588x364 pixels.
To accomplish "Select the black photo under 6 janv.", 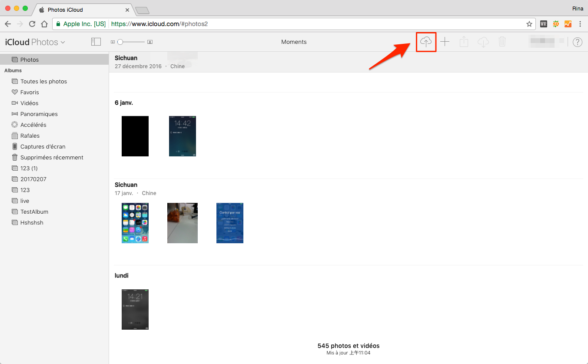I will click(x=135, y=136).
